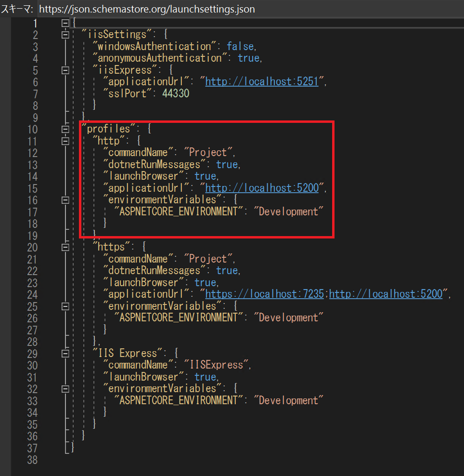Collapse the iisSettings block on line 2

(x=65, y=35)
